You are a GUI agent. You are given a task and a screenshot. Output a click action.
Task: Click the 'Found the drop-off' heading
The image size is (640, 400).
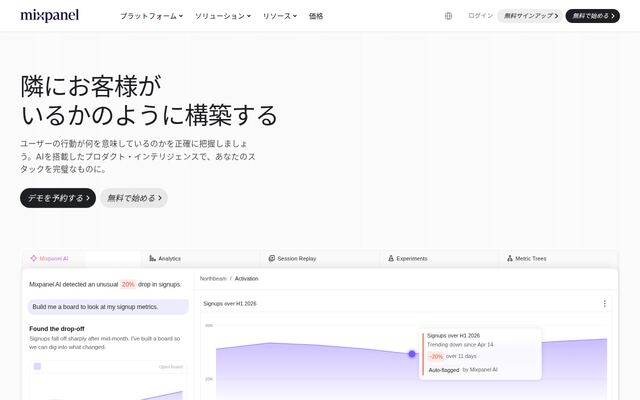tap(57, 329)
